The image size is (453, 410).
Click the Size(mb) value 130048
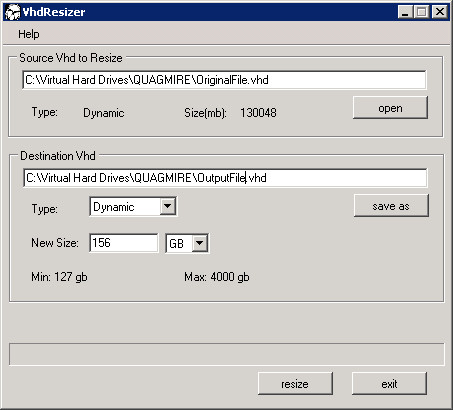click(258, 113)
